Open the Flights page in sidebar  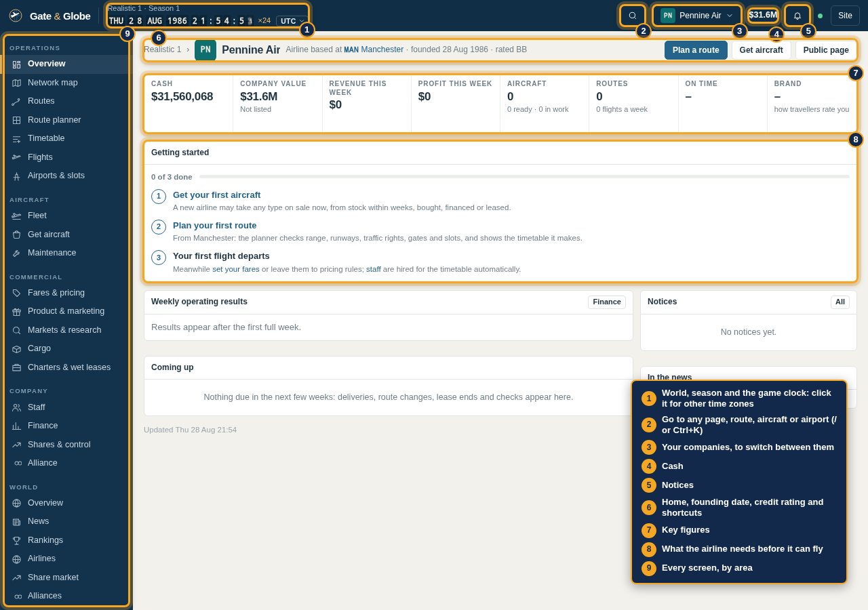click(x=65, y=157)
